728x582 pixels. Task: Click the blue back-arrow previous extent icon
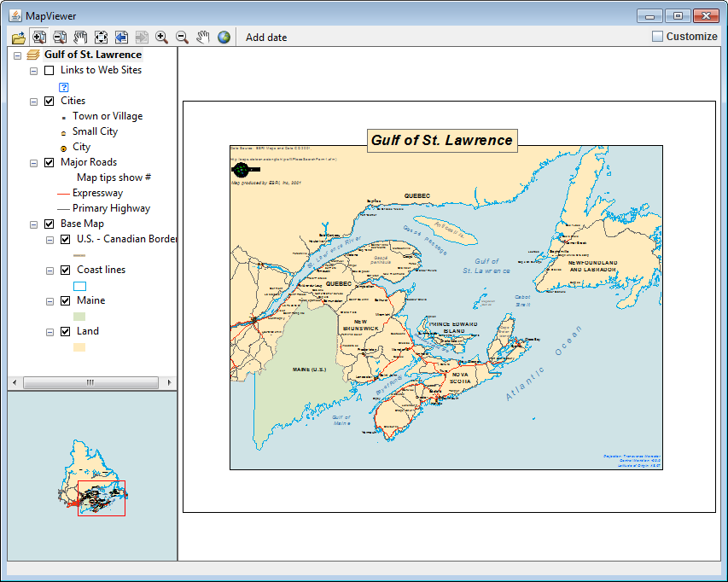121,37
